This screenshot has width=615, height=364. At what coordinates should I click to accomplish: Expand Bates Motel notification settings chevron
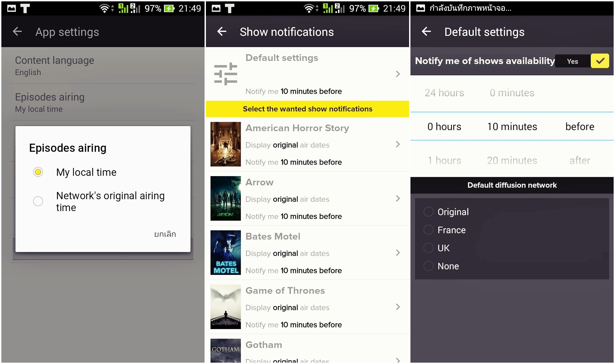coord(398,253)
